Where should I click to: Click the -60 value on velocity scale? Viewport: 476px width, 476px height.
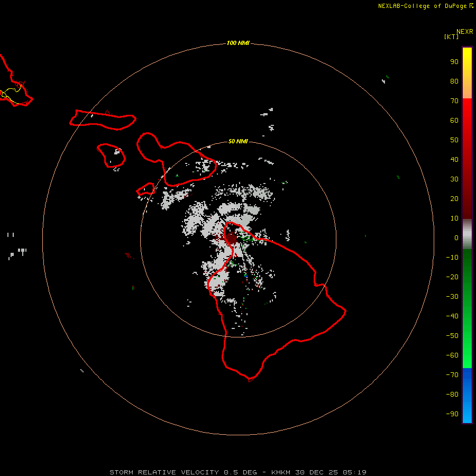click(452, 355)
